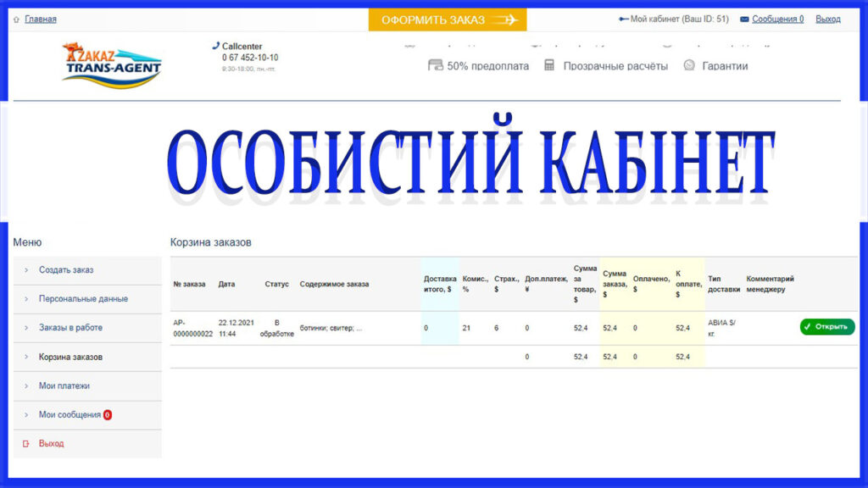Click the order number AP-0000000022 cell
The height and width of the screenshot is (488, 868).
tap(192, 328)
